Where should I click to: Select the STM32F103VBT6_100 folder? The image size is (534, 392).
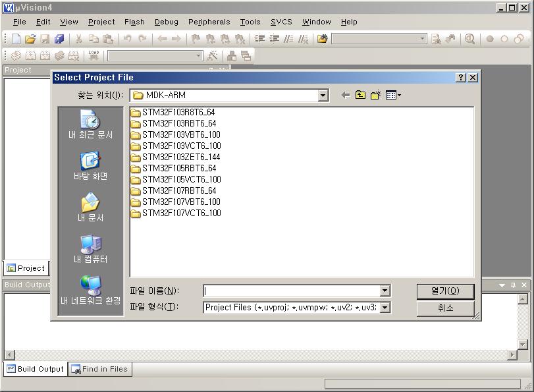(176, 134)
